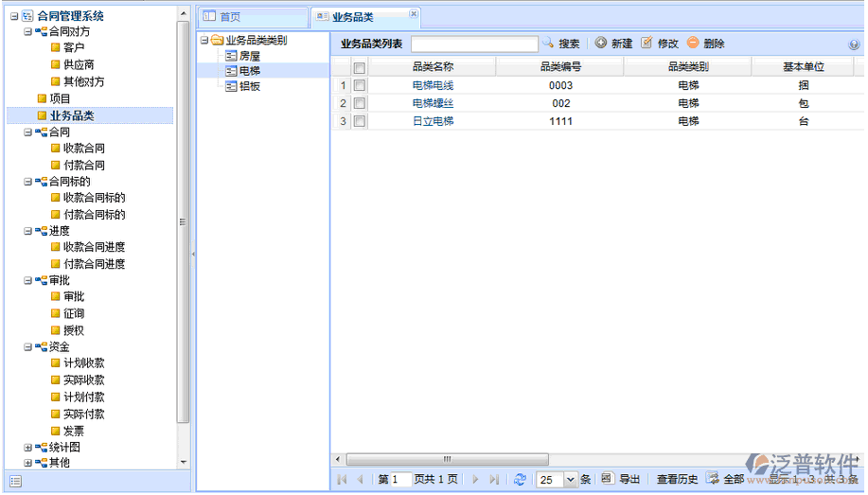The image size is (868, 495).
Task: Switch to the 首页 tab
Action: coord(252,17)
